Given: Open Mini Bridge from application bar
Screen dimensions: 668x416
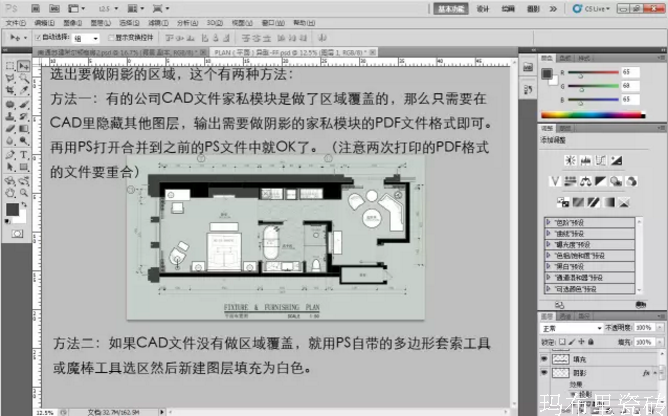Looking at the screenshot, I should pyautogui.click(x=54, y=9).
